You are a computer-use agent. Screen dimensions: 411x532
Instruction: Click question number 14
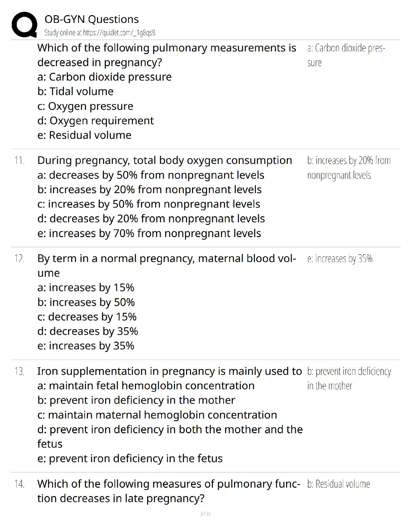coord(19,484)
